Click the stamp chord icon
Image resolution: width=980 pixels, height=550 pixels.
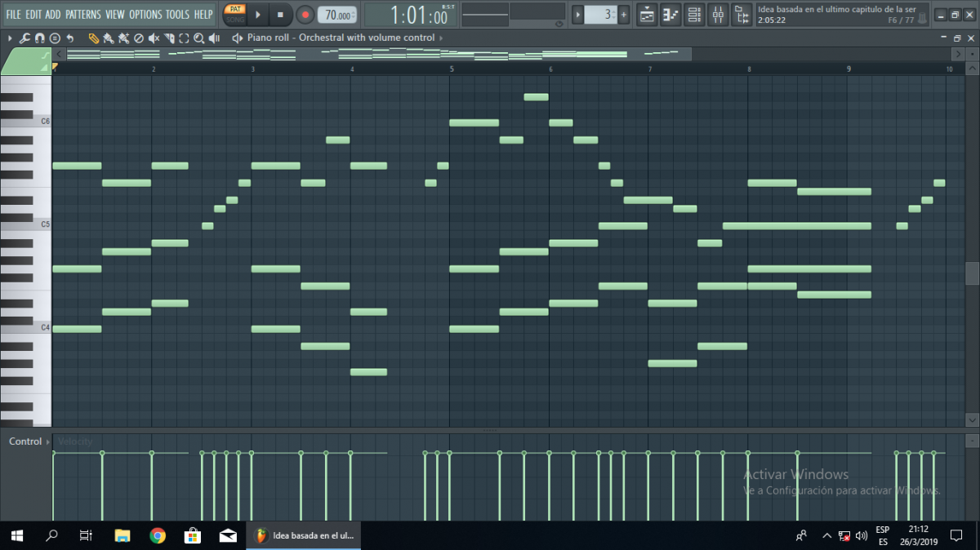pyautogui.click(x=55, y=38)
